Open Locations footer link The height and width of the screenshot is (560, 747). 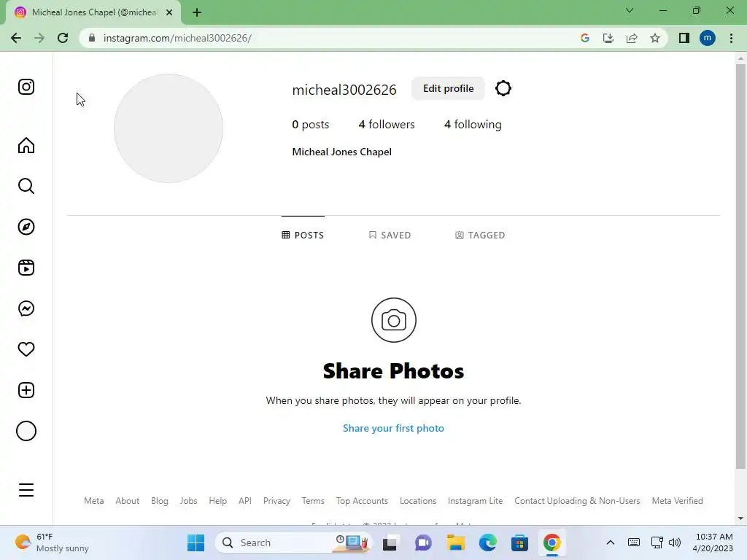click(418, 501)
